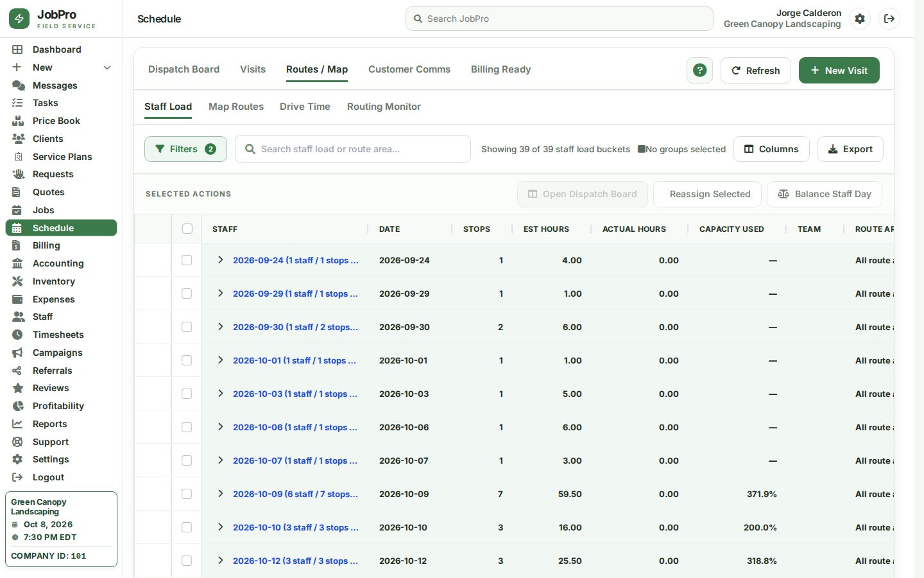Check the 2026-10-09 row checkbox
The height and width of the screenshot is (578, 924).
[187, 494]
